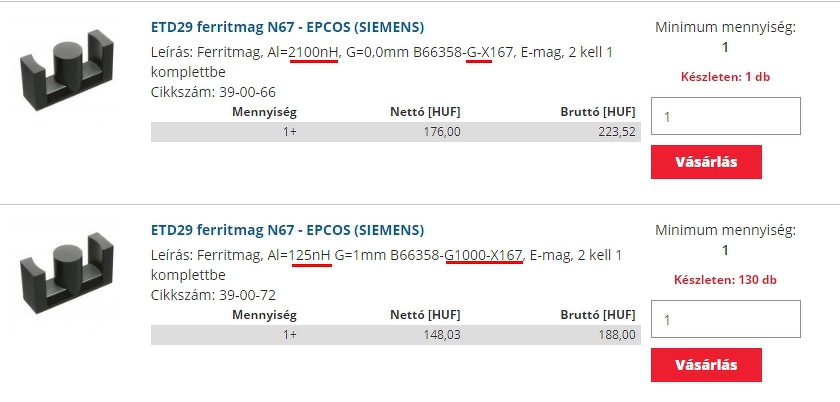This screenshot has height=402, width=840.
Task: Open the second ETD29 ferritmag N67 title link
Action: click(287, 230)
